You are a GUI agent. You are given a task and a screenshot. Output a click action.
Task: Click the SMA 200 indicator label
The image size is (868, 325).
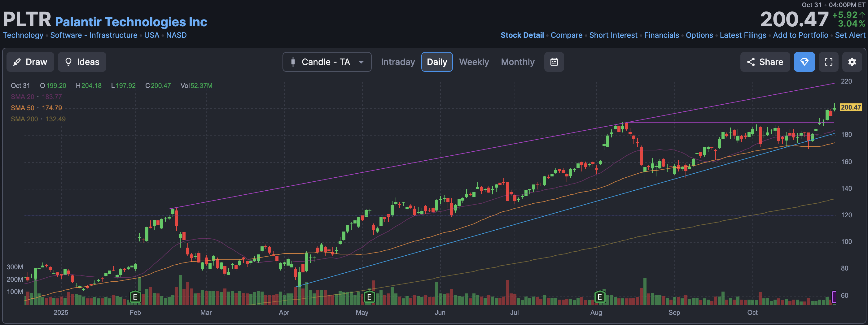24,119
